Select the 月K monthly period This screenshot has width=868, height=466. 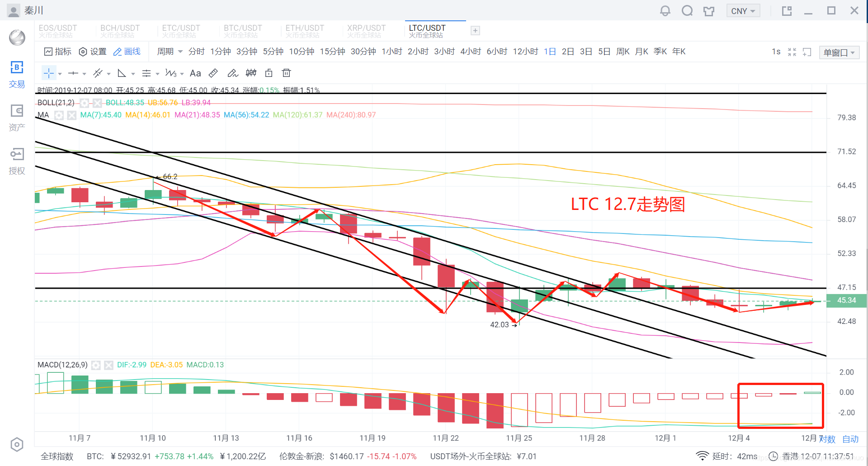(x=642, y=52)
